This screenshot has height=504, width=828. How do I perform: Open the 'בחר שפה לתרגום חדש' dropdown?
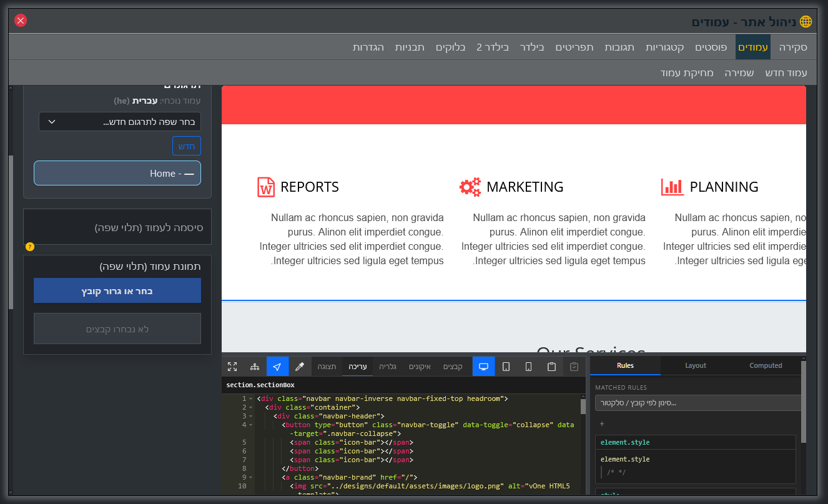pos(120,122)
